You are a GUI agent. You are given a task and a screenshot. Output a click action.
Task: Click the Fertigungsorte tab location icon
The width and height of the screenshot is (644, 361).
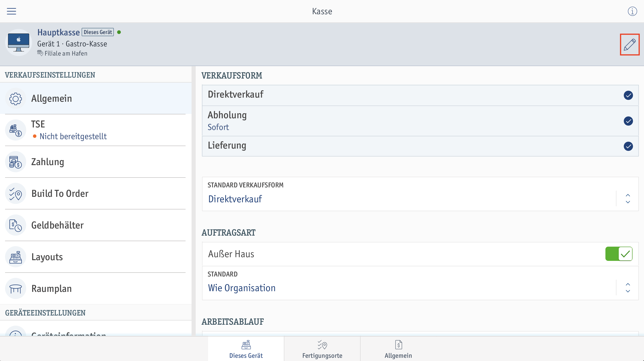(322, 344)
